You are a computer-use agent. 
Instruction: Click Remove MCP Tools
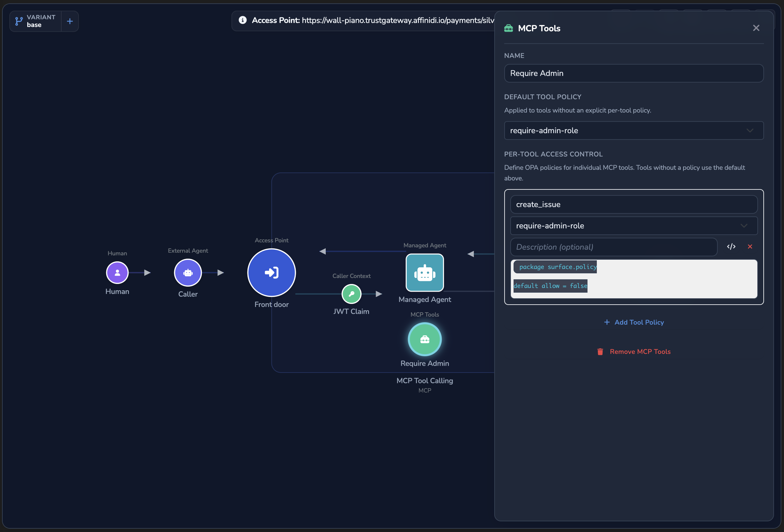click(x=633, y=352)
